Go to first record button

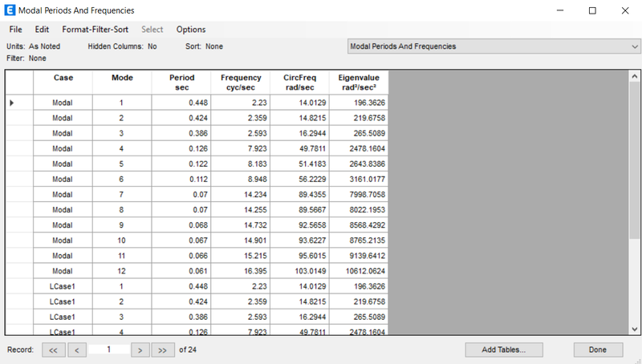[53, 350]
